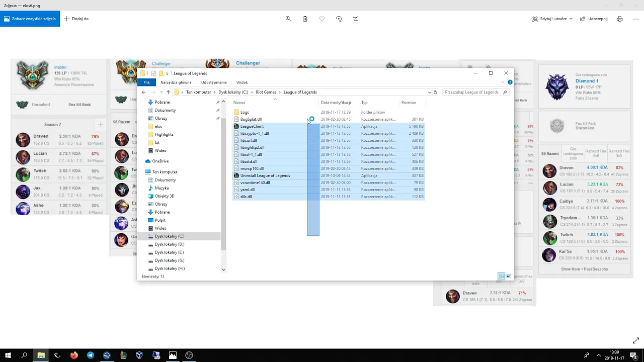Click the delete trash icon in Photos
This screenshot has width=644, height=362.
[x=305, y=19]
